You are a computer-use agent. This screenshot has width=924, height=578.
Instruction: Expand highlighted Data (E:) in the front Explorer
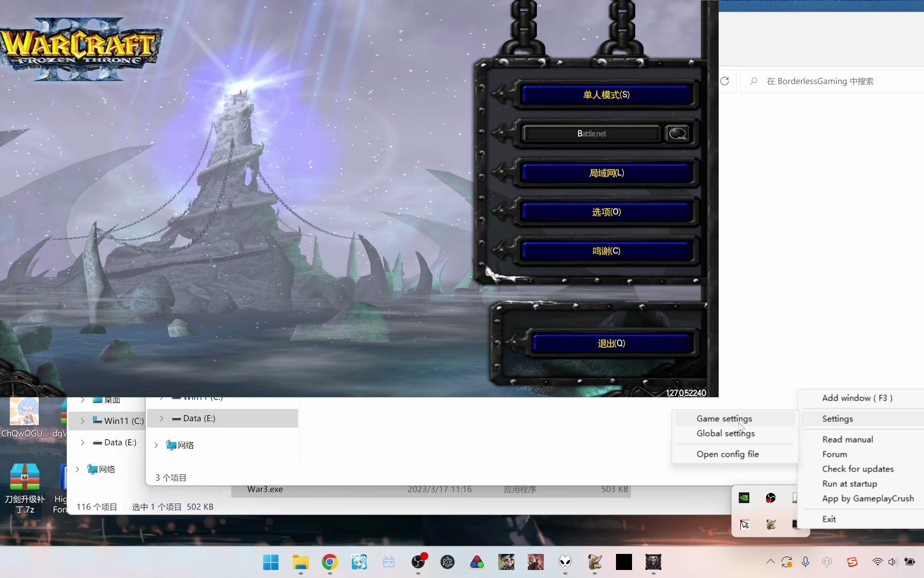[x=161, y=419]
